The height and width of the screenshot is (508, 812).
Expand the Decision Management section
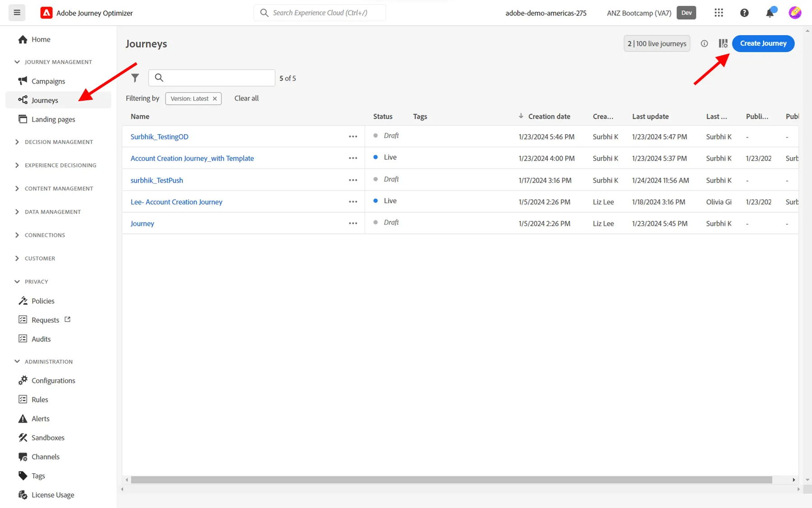(x=17, y=142)
